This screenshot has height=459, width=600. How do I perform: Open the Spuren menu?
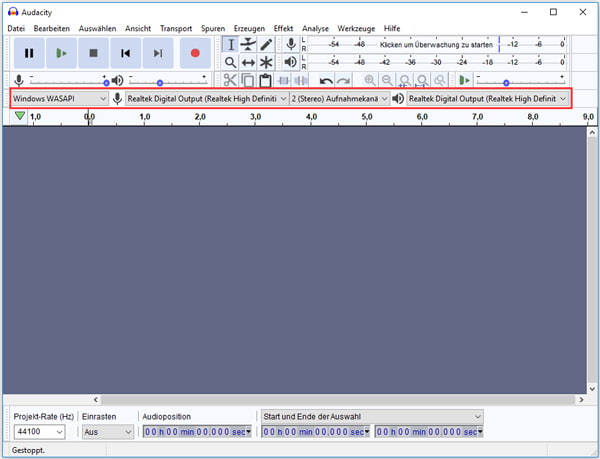click(x=213, y=28)
